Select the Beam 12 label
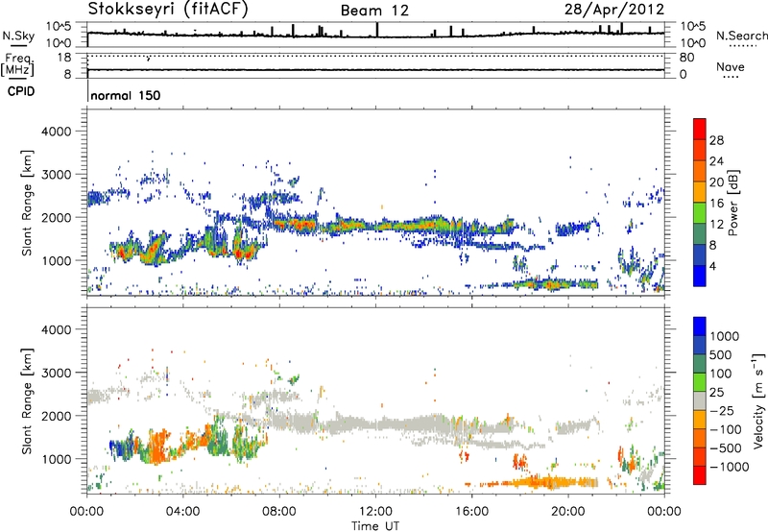The height and width of the screenshot is (532, 768). [x=374, y=11]
